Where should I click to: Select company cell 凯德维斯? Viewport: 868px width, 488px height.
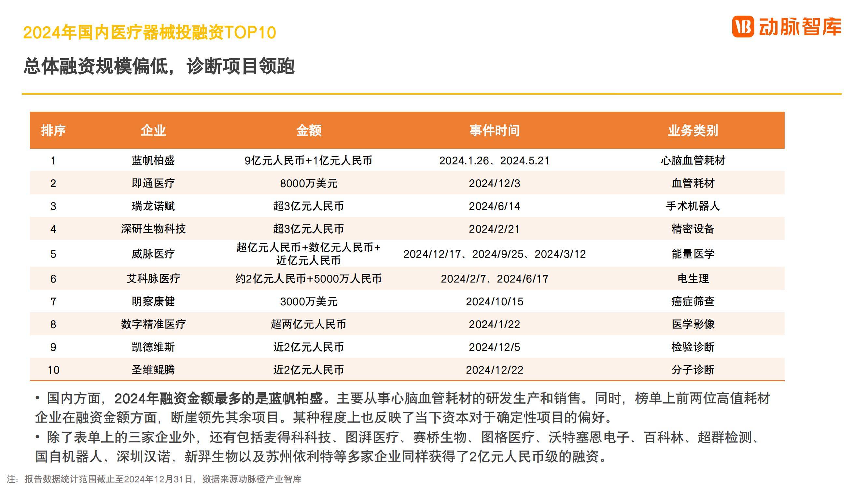point(153,347)
